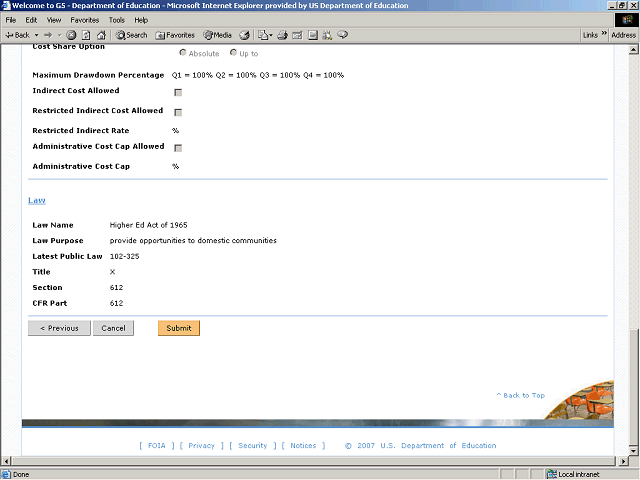The image size is (640, 480).
Task: Click the Refresh page icon
Action: [x=86, y=35]
